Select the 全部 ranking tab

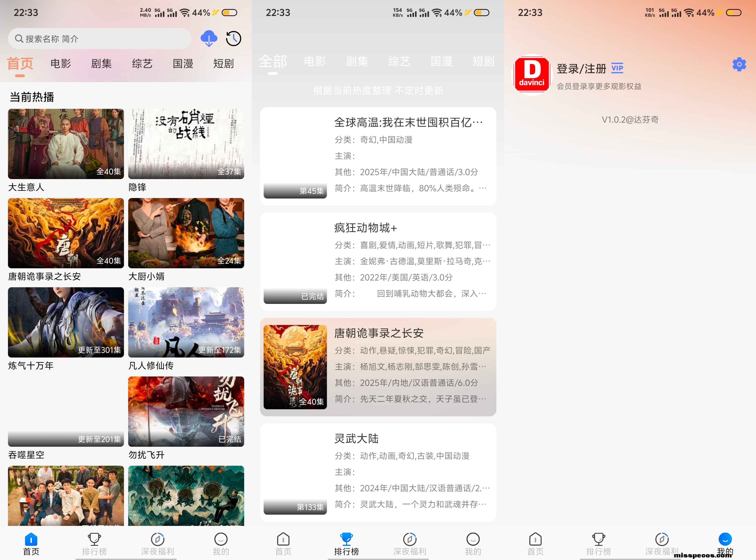click(273, 61)
